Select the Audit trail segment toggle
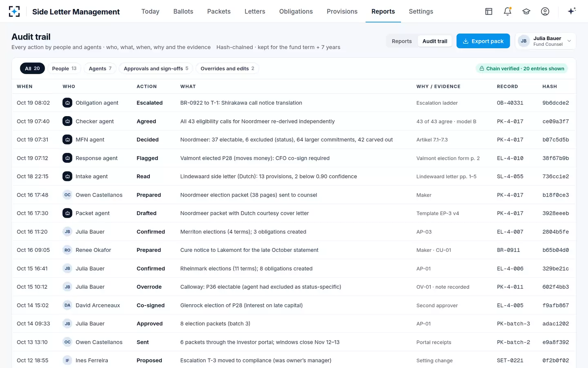The width and height of the screenshot is (588, 368). [435, 41]
